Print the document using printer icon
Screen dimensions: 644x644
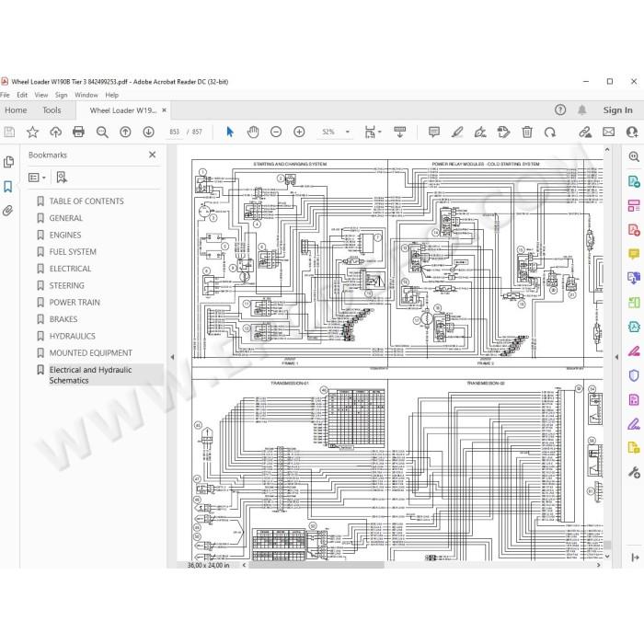click(x=78, y=132)
